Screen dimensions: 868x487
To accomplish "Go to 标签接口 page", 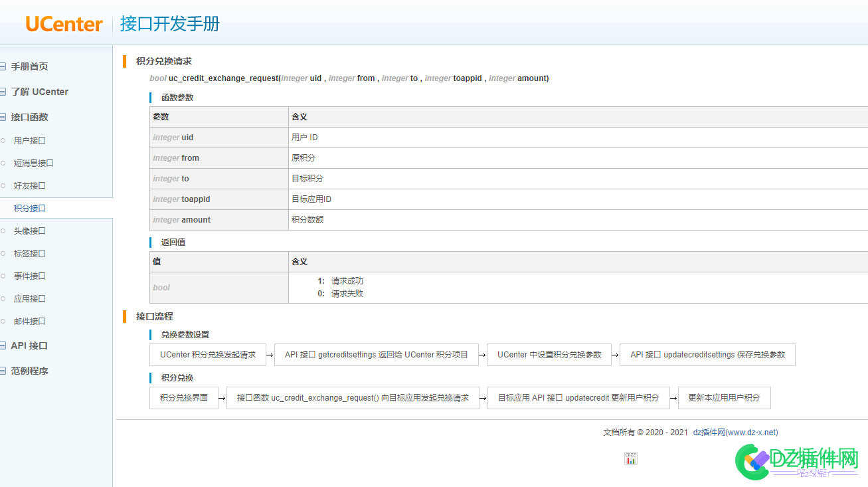I will 30,254.
